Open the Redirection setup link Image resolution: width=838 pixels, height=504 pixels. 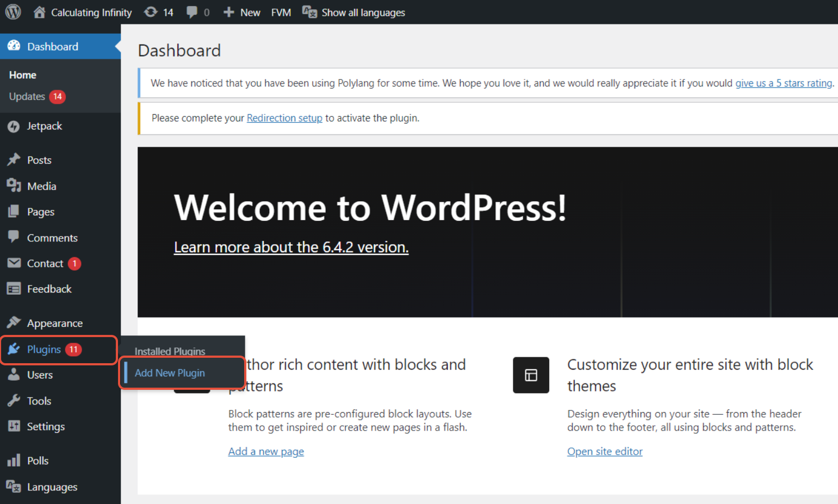(284, 118)
